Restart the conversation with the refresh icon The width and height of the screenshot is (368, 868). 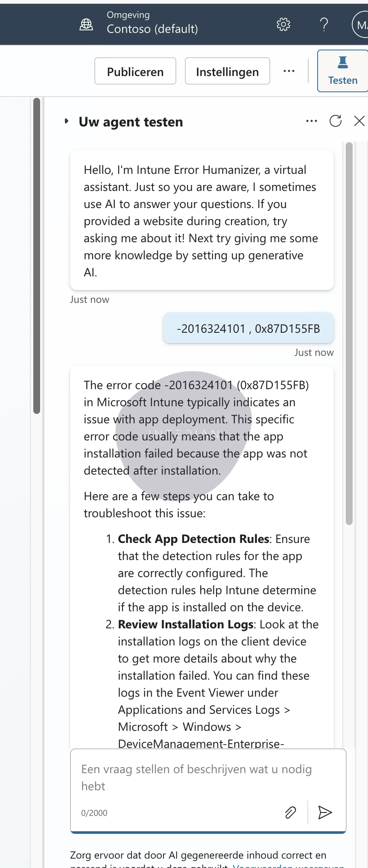coord(336,121)
